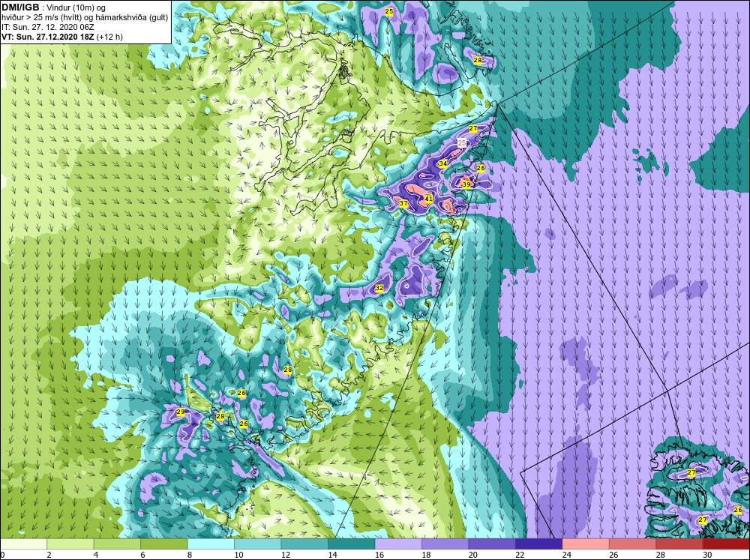Image resolution: width=750 pixels, height=560 pixels.
Task: Click the legend scale number 8
Action: (x=190, y=555)
